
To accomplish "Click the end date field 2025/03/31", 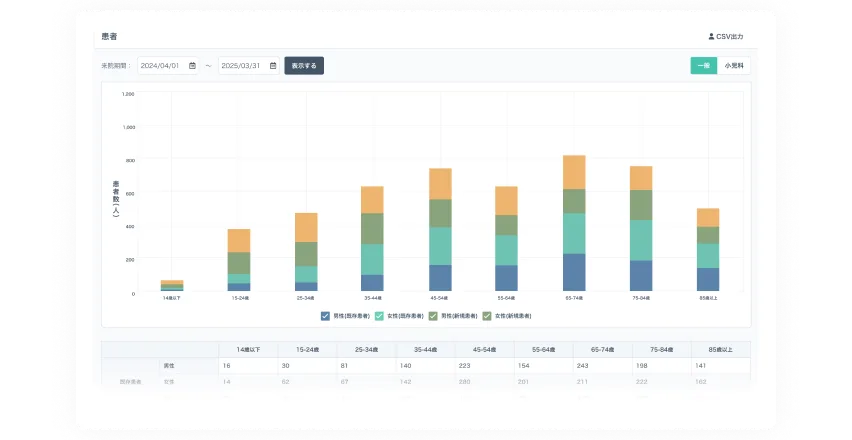I will pos(241,66).
